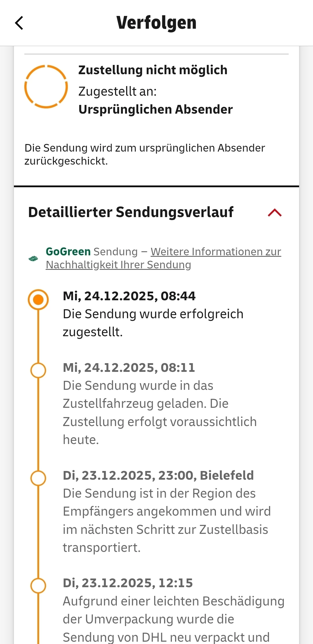This screenshot has height=644, width=313.
Task: Open Weitere Informationen zur Nachhaltigkeit link
Action: [x=163, y=258]
